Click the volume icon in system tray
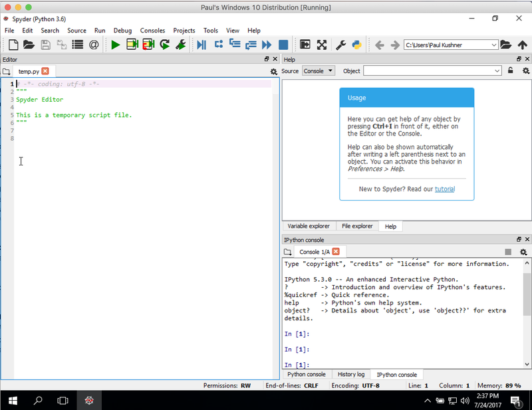 [464, 401]
